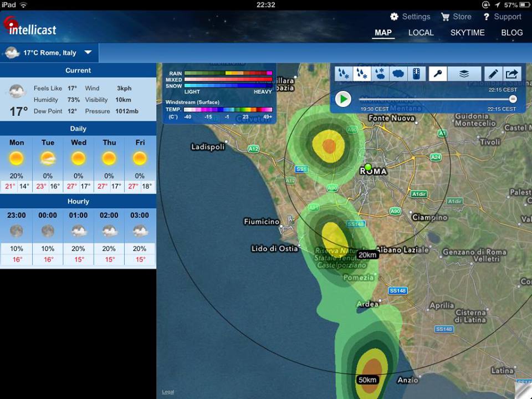
Task: Select the Current section header
Action: point(78,70)
